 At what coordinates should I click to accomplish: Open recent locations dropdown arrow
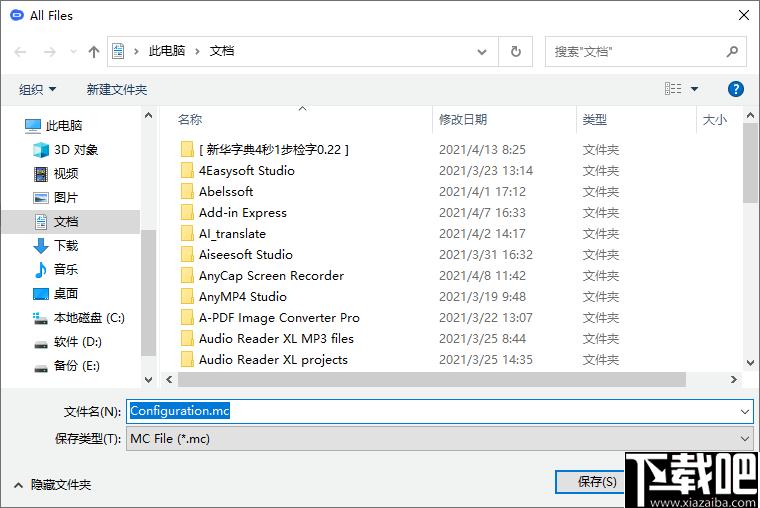pos(73,51)
